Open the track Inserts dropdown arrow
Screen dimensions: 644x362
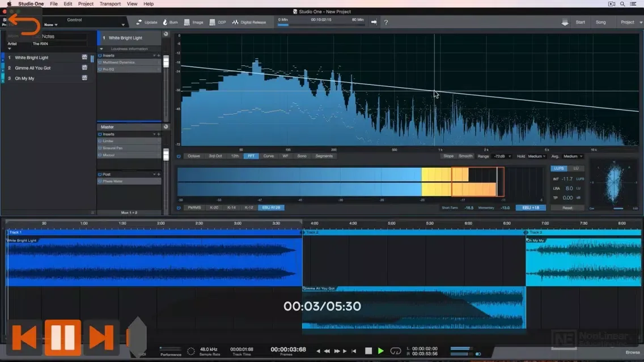pyautogui.click(x=154, y=56)
